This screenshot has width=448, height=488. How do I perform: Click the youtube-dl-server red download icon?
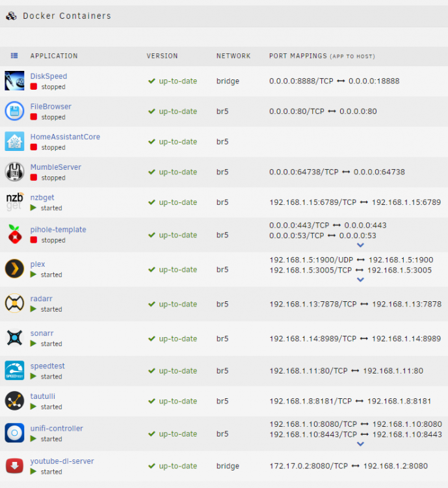click(x=14, y=466)
